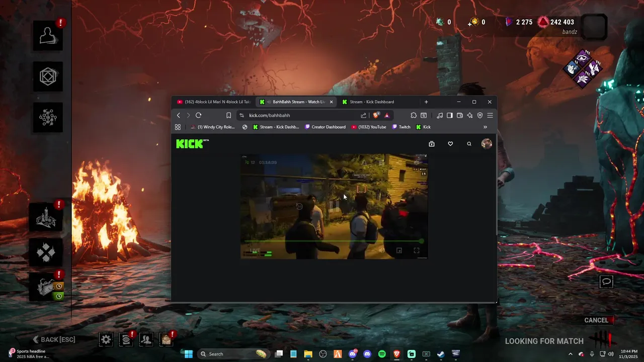Open the candle rift icon in game sidebar
Viewport: 644px width, 362px height.
tap(46, 217)
